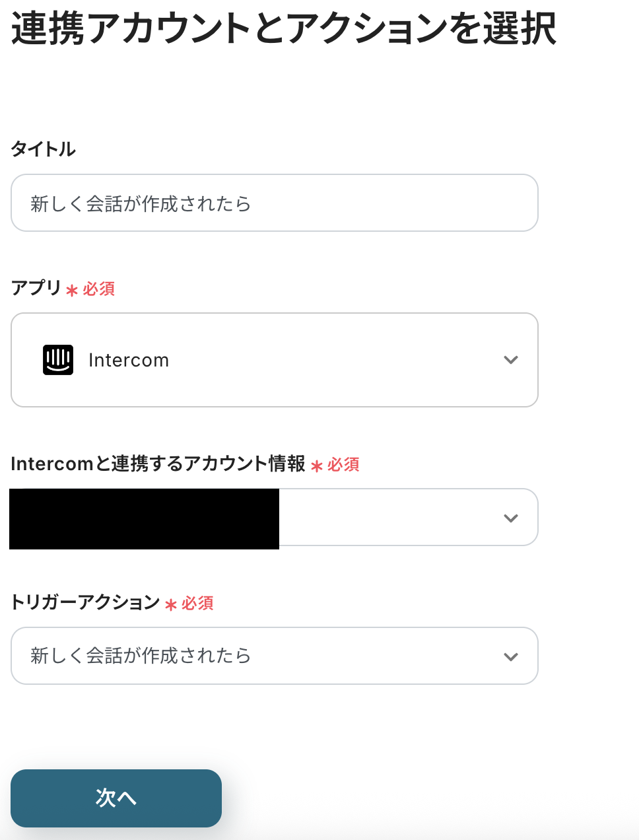639x840 pixels.
Task: Click the 必須 text beside アカウント情報
Action: (343, 465)
